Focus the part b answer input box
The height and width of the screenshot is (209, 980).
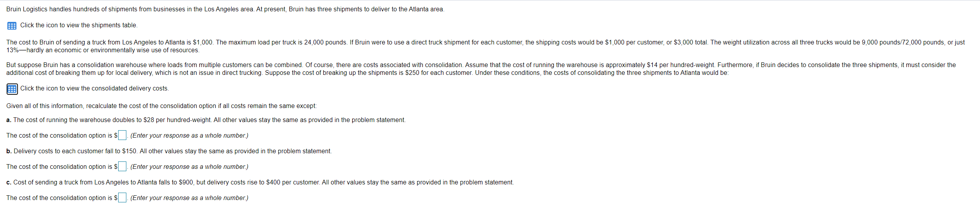[x=122, y=166]
